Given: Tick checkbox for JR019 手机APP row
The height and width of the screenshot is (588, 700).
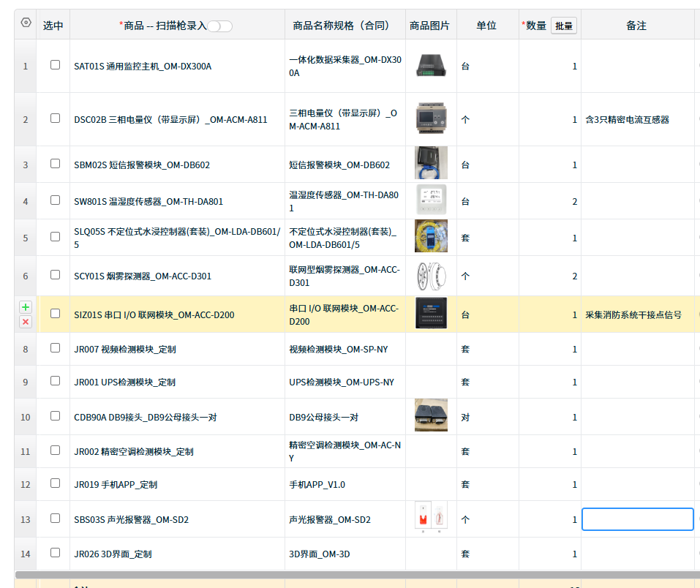Looking at the screenshot, I should pyautogui.click(x=55, y=483).
